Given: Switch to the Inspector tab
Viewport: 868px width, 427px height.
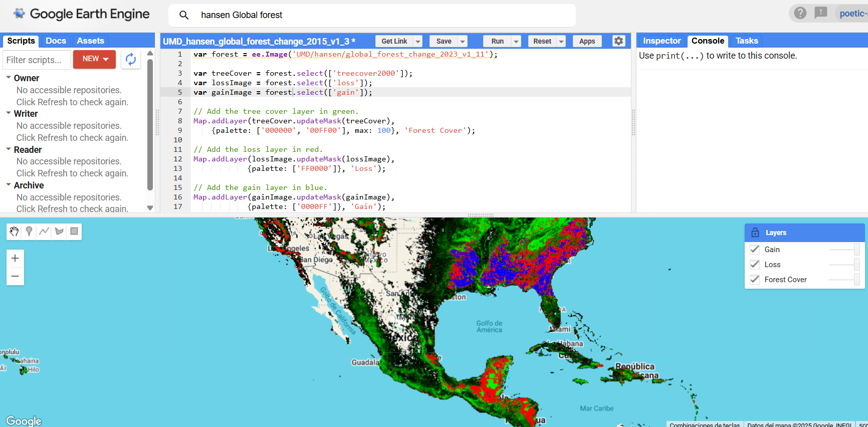Looking at the screenshot, I should click(662, 41).
